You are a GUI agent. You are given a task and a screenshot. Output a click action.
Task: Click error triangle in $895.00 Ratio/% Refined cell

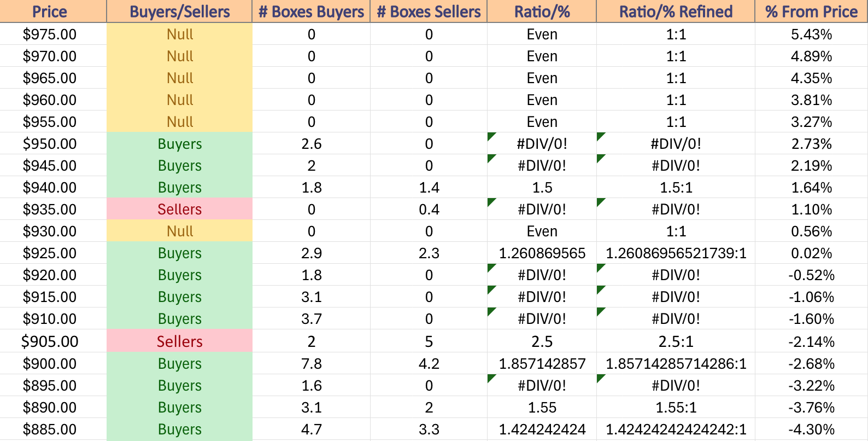(x=600, y=377)
